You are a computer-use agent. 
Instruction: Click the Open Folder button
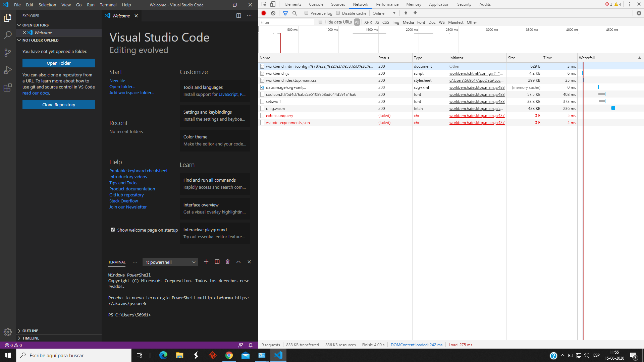(x=59, y=63)
